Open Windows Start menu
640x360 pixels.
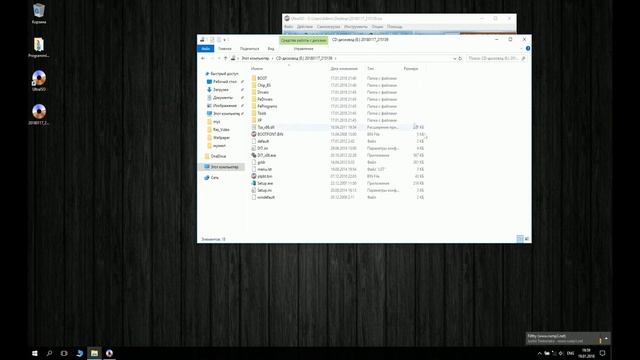[35, 353]
